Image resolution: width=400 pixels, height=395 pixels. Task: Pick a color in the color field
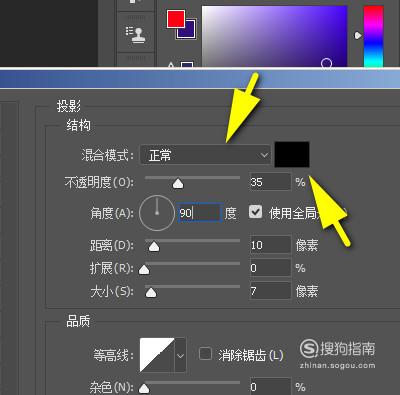pos(274,36)
